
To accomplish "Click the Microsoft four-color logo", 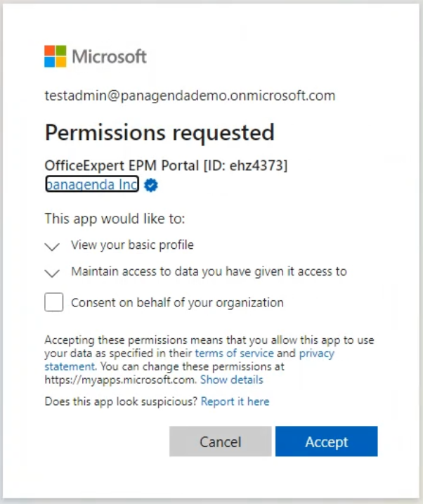I will [x=55, y=56].
